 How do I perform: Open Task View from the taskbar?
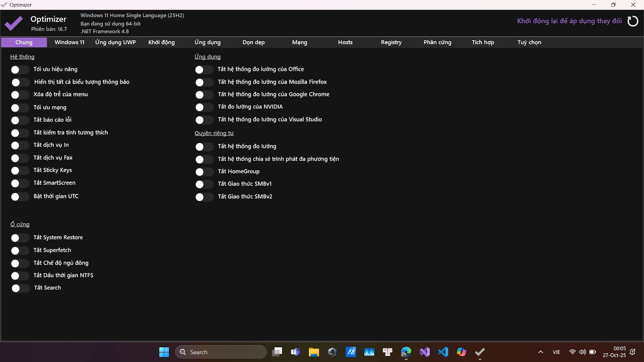click(277, 352)
